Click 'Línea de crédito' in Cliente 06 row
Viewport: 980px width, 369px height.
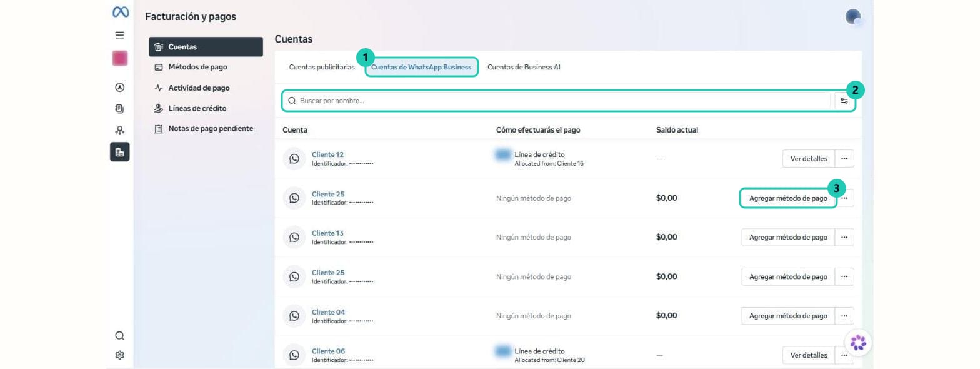click(539, 351)
